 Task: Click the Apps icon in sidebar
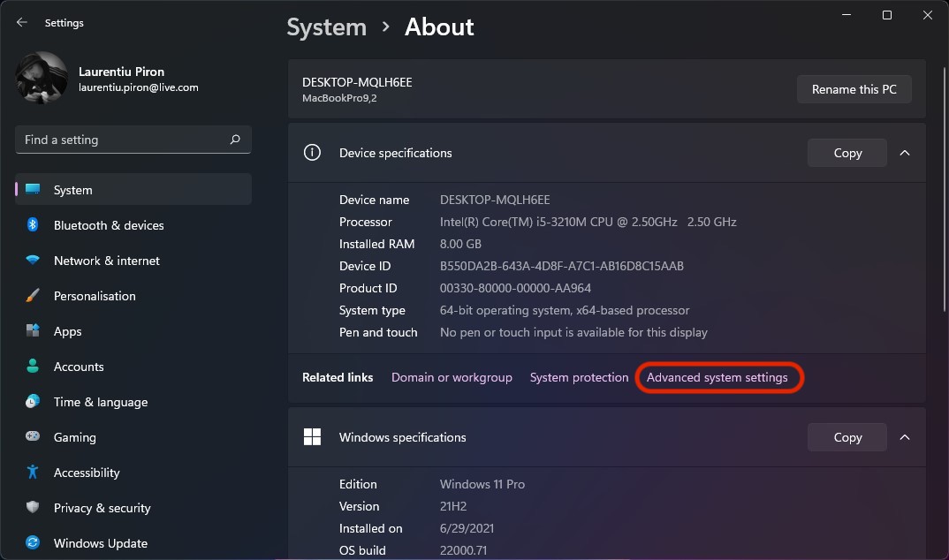coord(33,331)
